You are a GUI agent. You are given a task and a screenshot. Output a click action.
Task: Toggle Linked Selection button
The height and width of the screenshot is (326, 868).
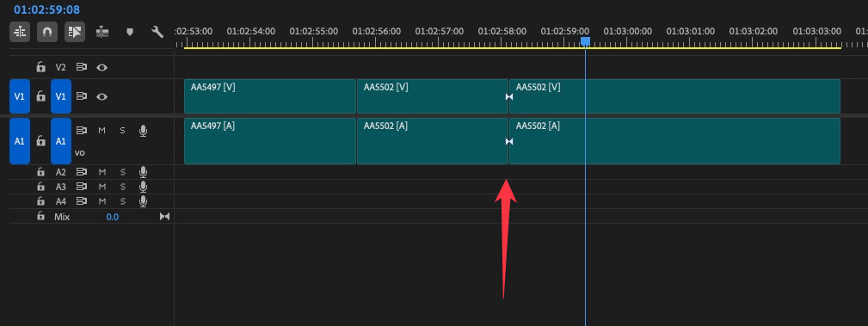74,32
